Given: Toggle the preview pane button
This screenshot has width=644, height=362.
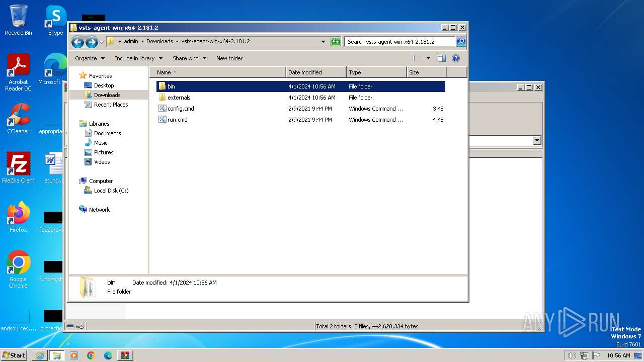Looking at the screenshot, I should 442,58.
